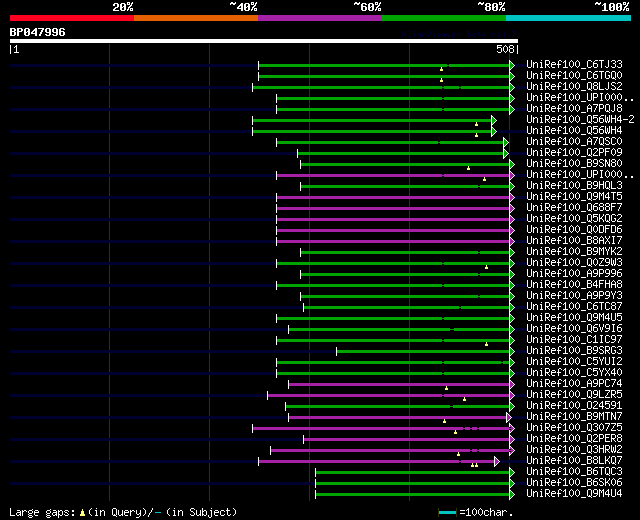Open hit UniRef100_C5YX40
The image size is (640, 520).
[574, 373]
